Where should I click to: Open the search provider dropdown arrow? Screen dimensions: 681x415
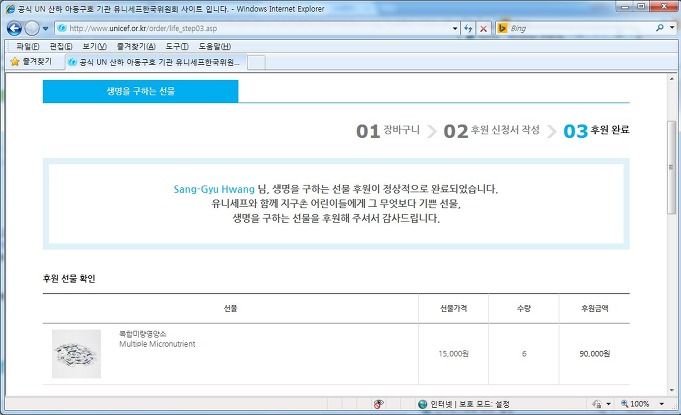coord(672,28)
